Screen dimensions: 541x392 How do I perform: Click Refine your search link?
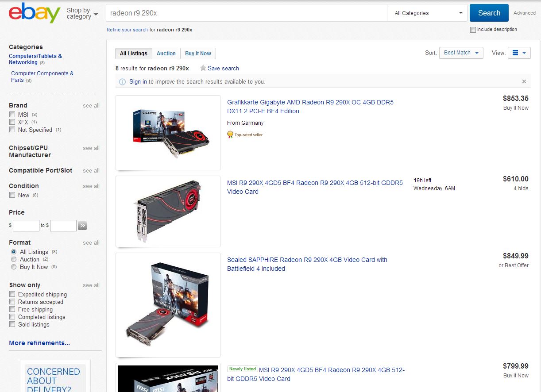coord(128,30)
